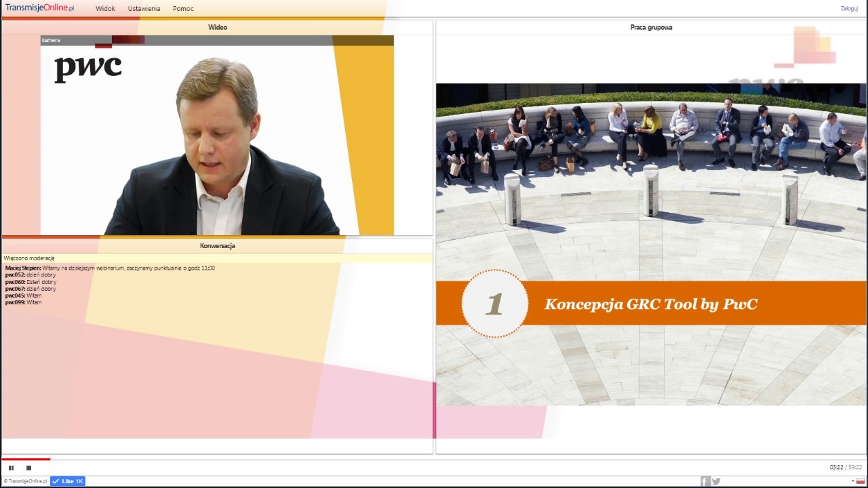Click the Zaloguj login link
The width and height of the screenshot is (868, 488).
(x=849, y=9)
